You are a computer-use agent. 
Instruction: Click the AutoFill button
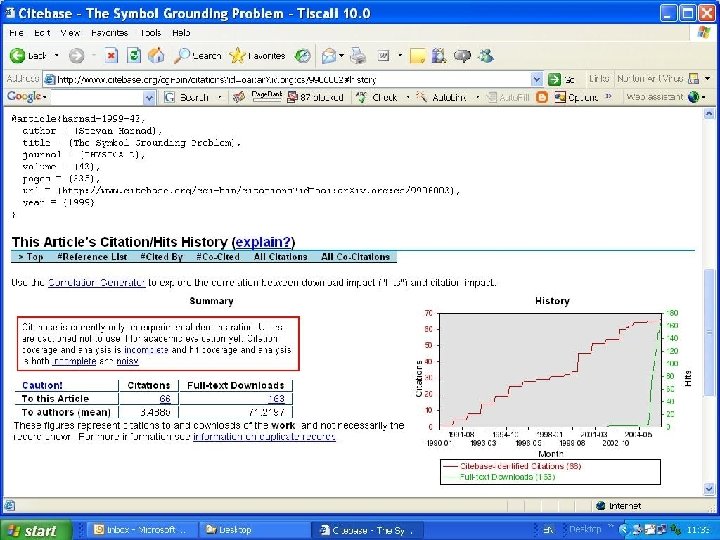click(x=509, y=97)
